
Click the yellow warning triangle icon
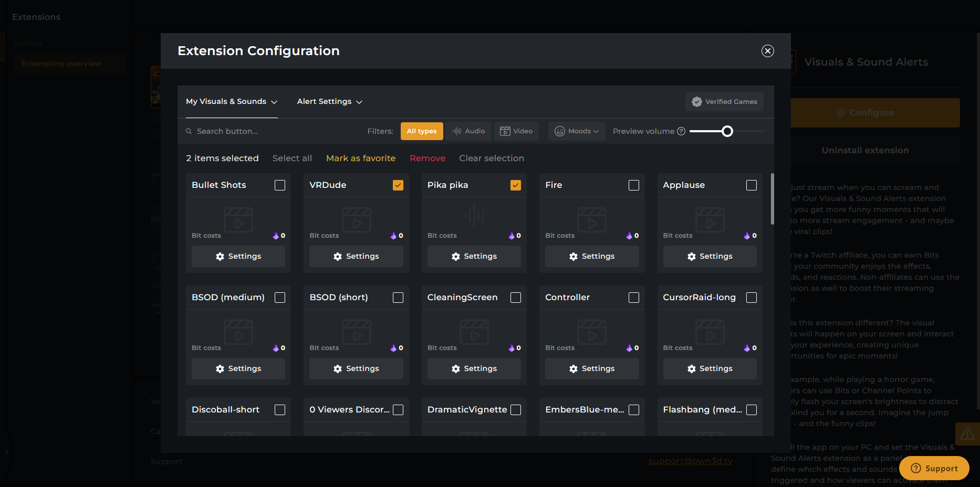point(967,434)
